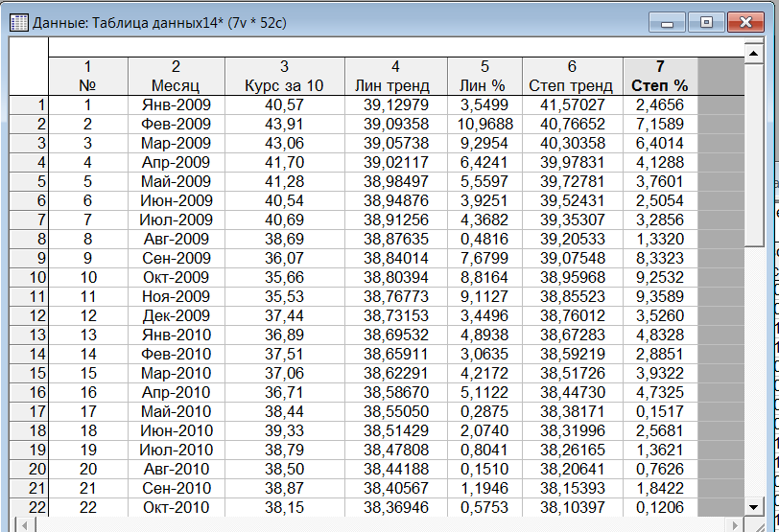Select row header 1
The image size is (779, 532).
tap(29, 105)
